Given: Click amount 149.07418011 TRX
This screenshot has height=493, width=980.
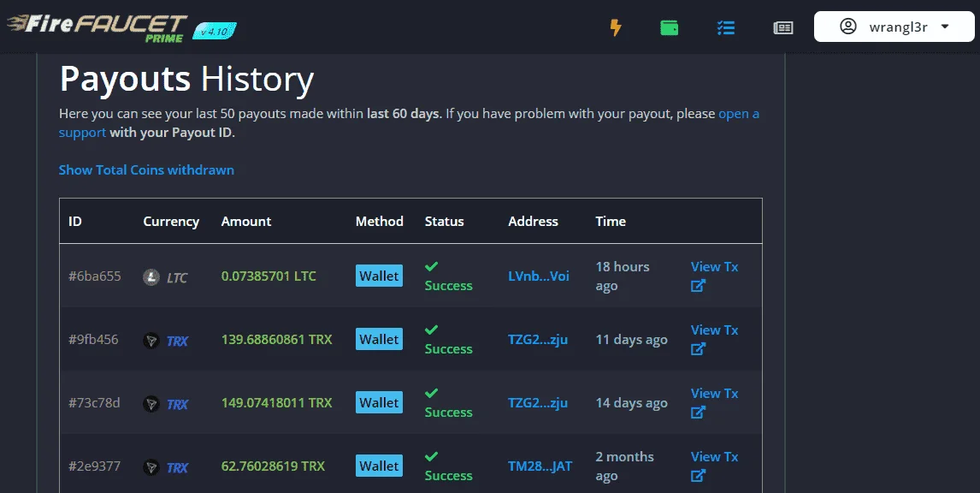Looking at the screenshot, I should tap(277, 402).
